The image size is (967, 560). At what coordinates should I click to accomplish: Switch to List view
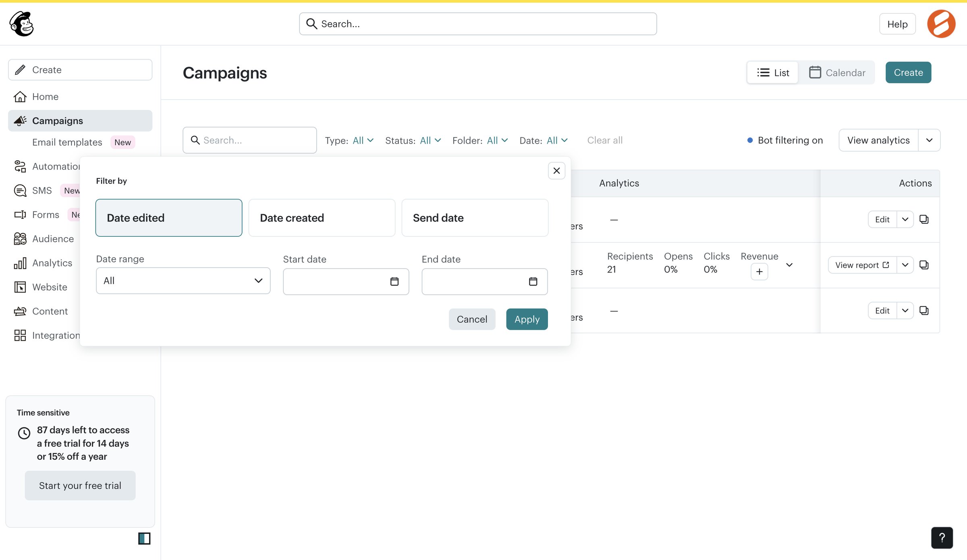[772, 72]
